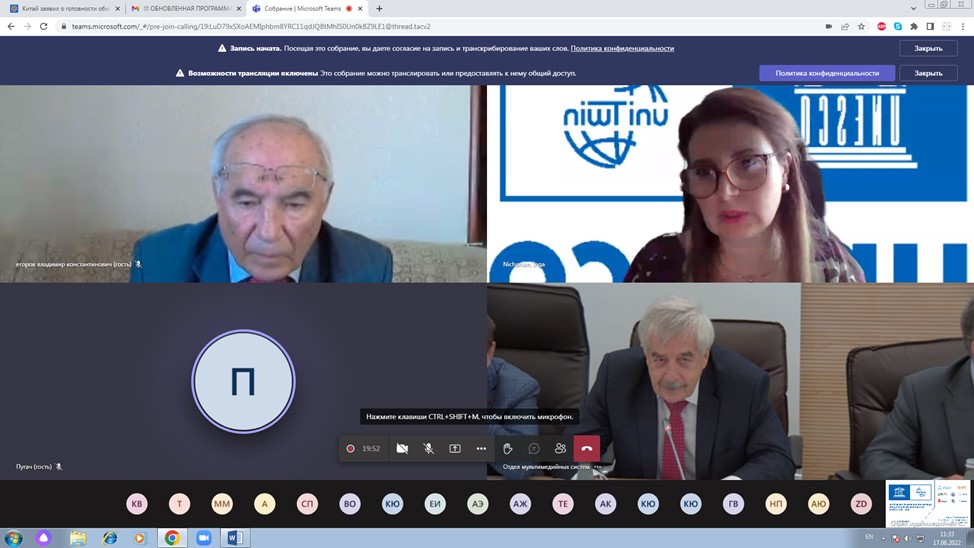Close the recording started notification banner
974x548 pixels.
pos(927,48)
